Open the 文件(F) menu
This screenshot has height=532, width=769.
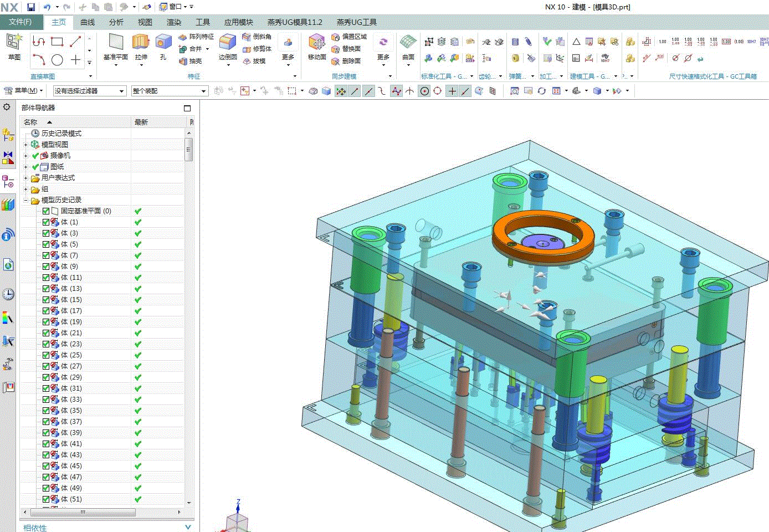[x=20, y=22]
